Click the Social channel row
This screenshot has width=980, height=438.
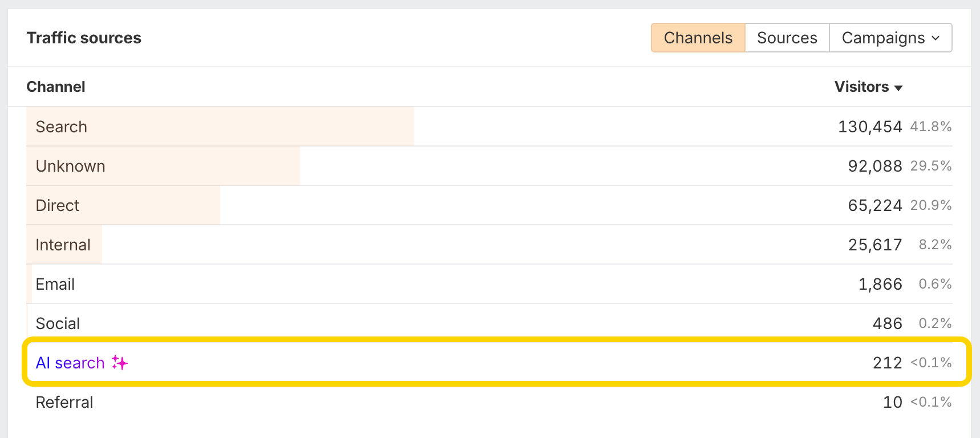pyautogui.click(x=58, y=323)
